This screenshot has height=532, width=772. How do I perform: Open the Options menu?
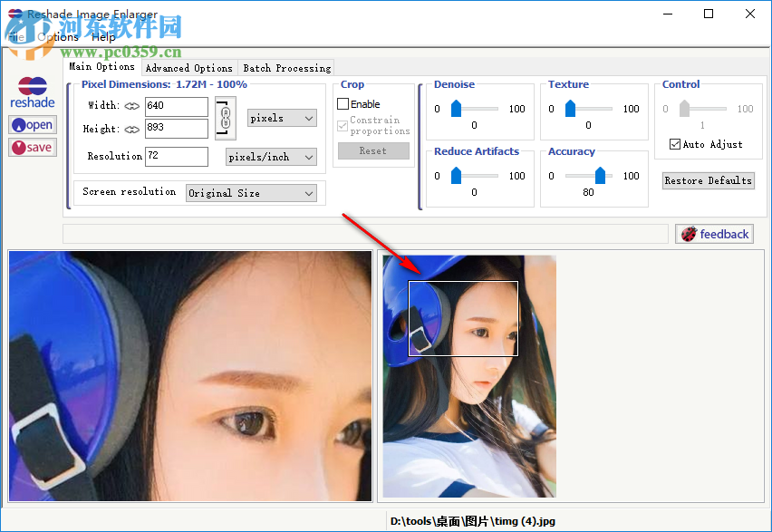point(56,36)
